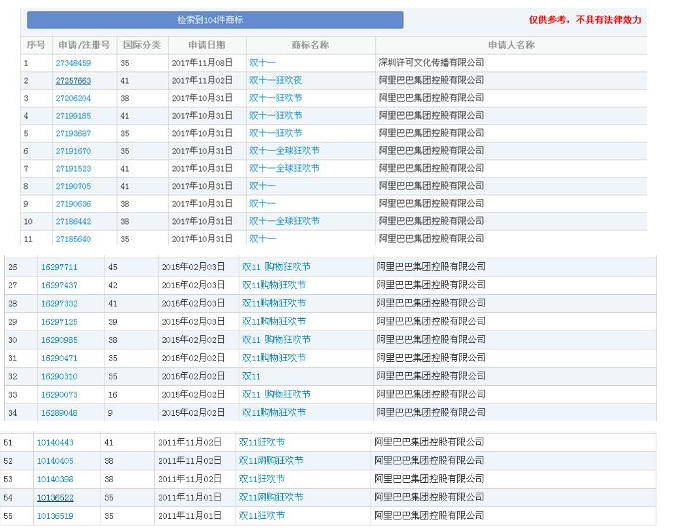Click class value 45 in row 26
Image resolution: width=677 pixels, height=531 pixels.
(x=113, y=267)
